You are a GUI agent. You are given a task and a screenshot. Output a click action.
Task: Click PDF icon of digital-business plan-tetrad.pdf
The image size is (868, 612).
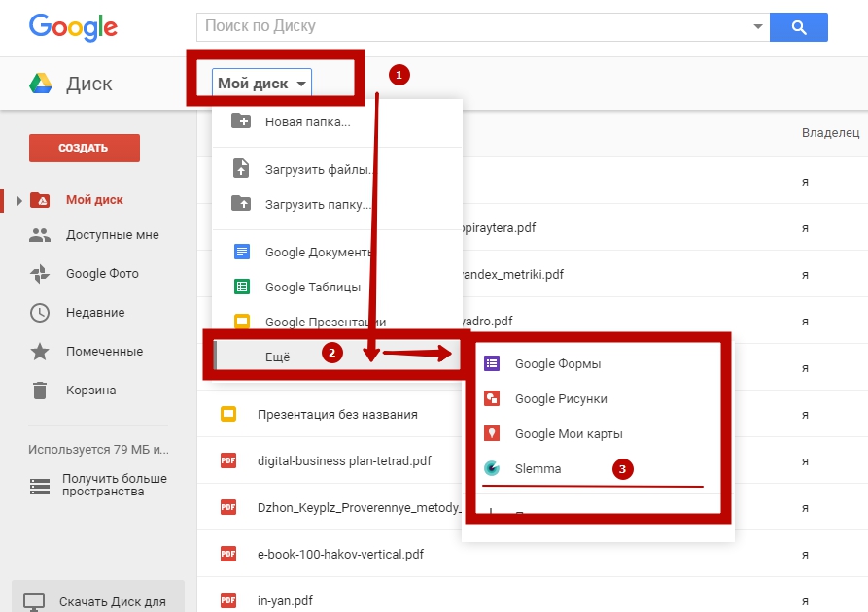[228, 460]
